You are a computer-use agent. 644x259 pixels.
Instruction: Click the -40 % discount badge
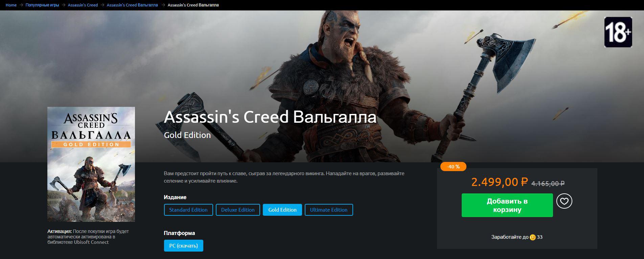(x=453, y=167)
